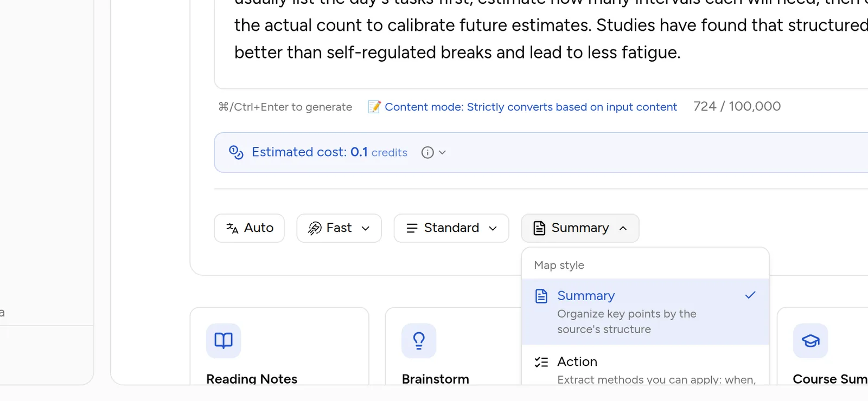Viewport: 868px width, 401px height.
Task: Click the Fast mode rocket icon
Action: 315,228
